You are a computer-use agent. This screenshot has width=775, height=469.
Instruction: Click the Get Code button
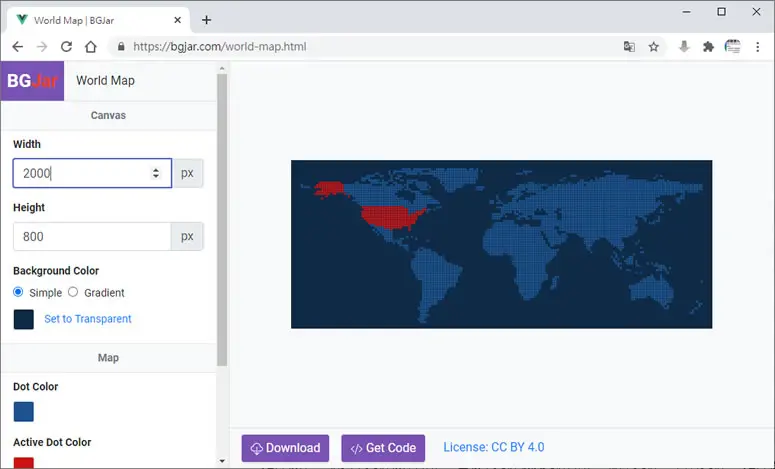pos(383,448)
